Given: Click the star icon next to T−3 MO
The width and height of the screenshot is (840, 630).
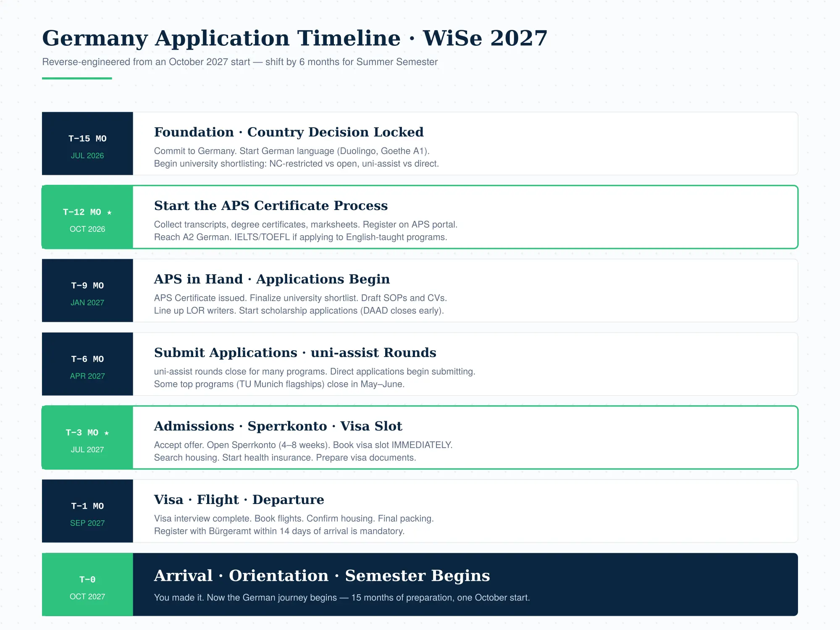Looking at the screenshot, I should point(107,433).
